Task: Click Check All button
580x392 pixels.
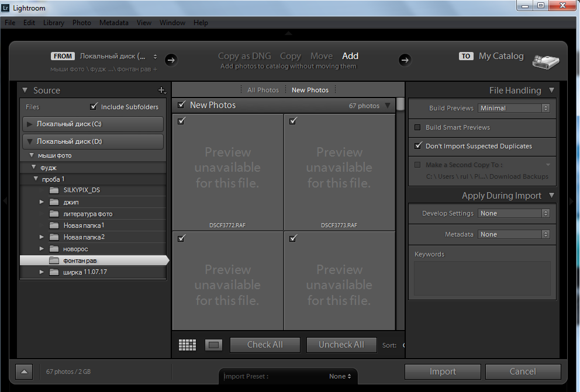Action: click(x=265, y=345)
